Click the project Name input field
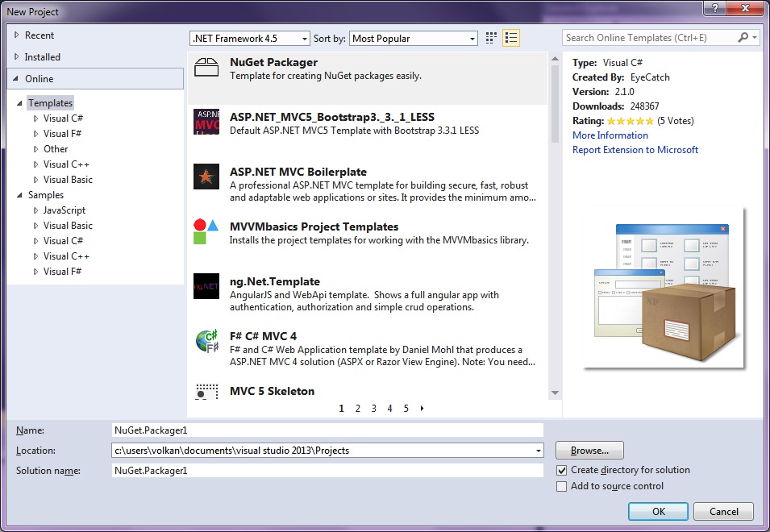Viewport: 770px width, 532px height. [327, 430]
